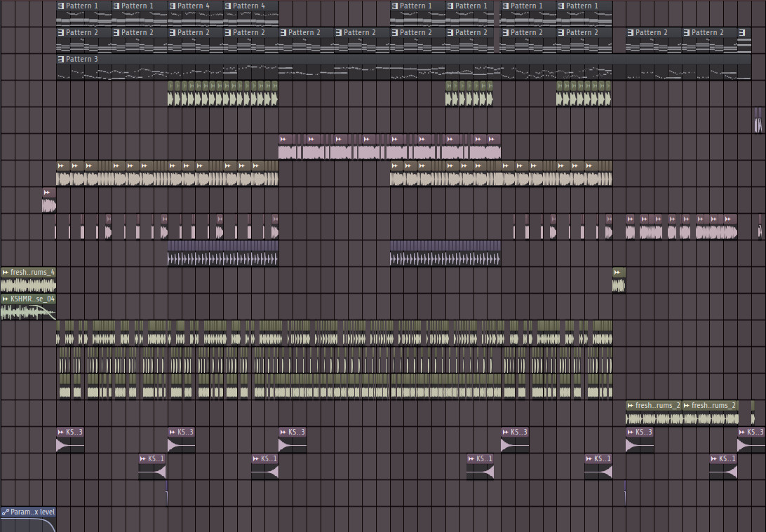Click the fade curve in the Param..x level clip
Viewport: 766px width, 532px height.
point(28,525)
